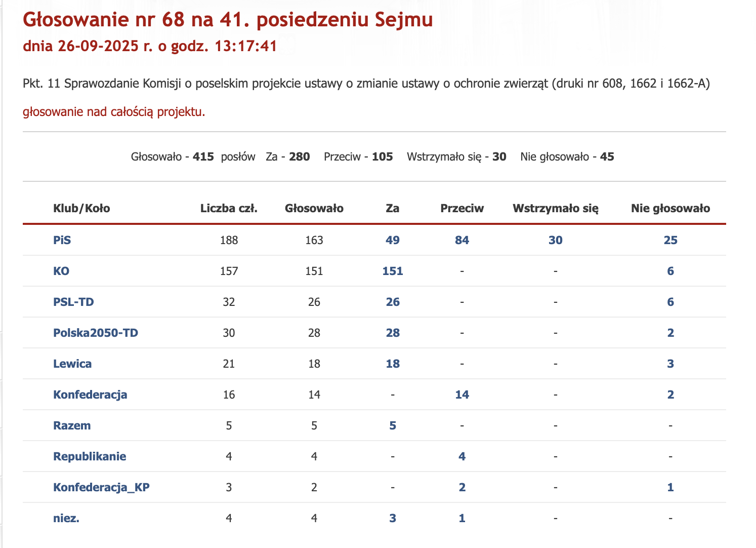View Konfederacja_KP's 2 votes in Przeciw column
Image resolution: width=756 pixels, height=548 pixels.
[x=462, y=487]
